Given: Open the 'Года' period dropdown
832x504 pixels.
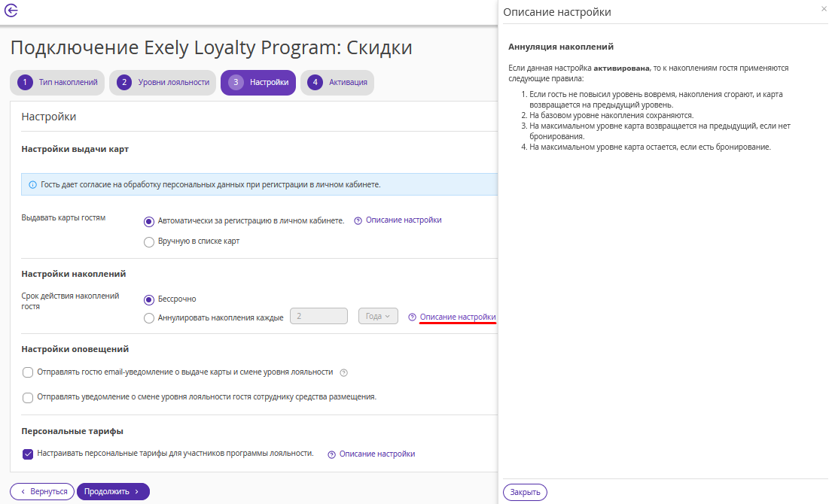Looking at the screenshot, I should pos(378,316).
